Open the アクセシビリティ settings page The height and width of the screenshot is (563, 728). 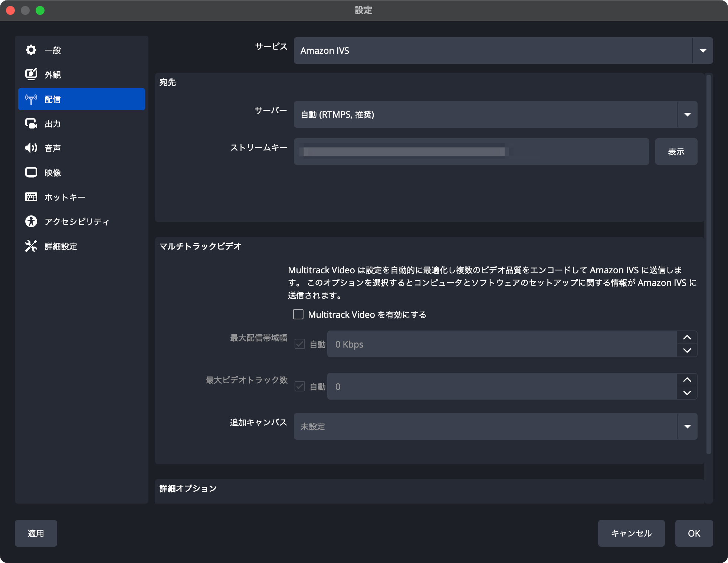pos(82,222)
